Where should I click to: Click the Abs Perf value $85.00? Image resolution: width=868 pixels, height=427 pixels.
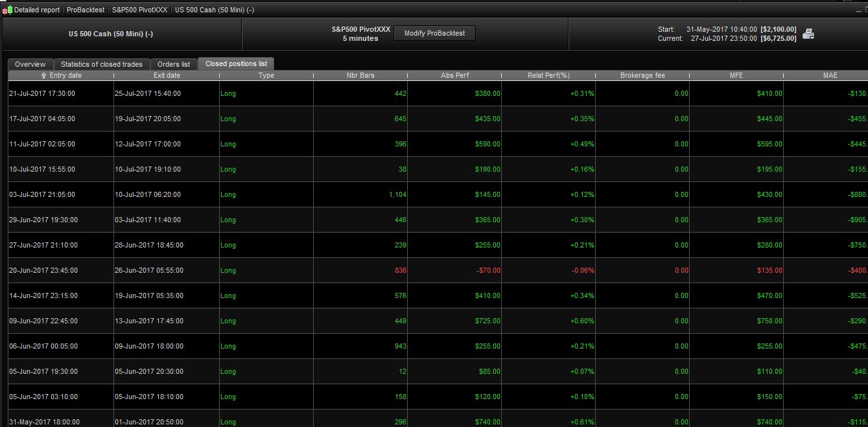tap(489, 371)
